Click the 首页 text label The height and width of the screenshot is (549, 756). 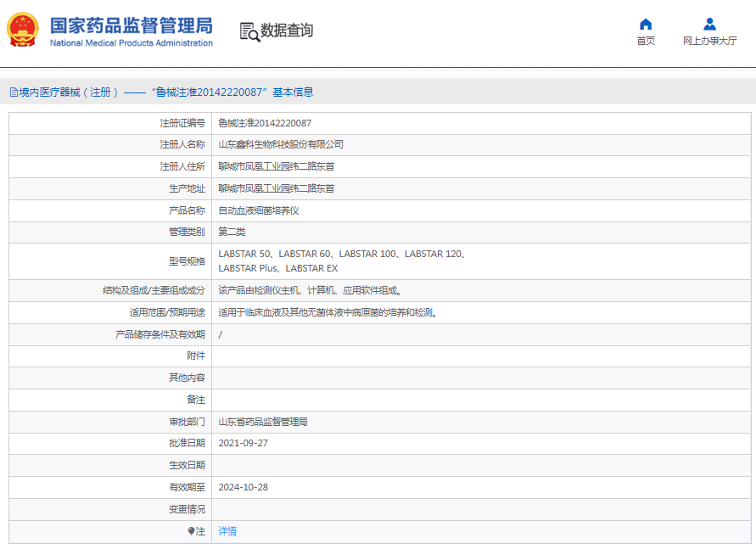coord(646,41)
